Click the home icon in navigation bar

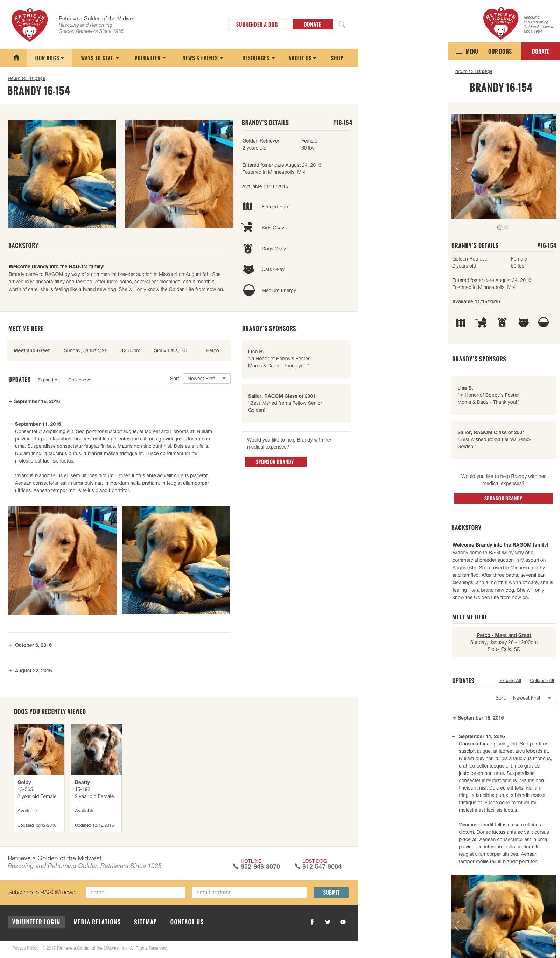[16, 57]
